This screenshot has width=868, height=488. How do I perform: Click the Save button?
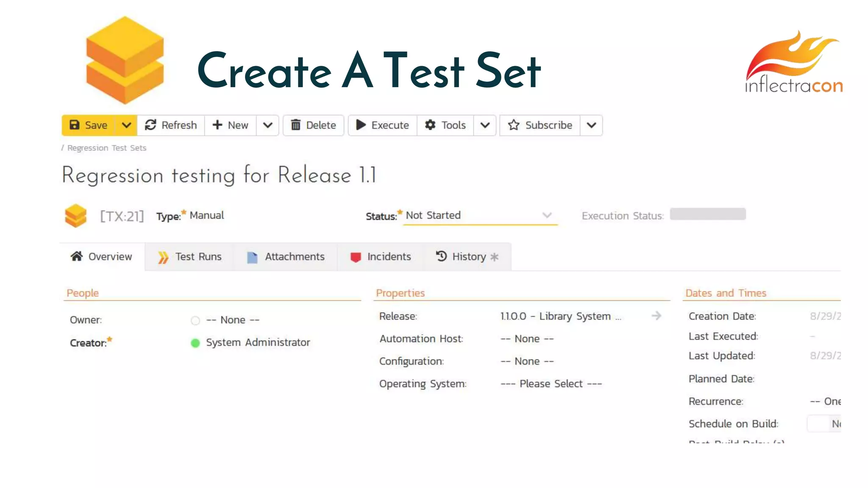coord(88,125)
